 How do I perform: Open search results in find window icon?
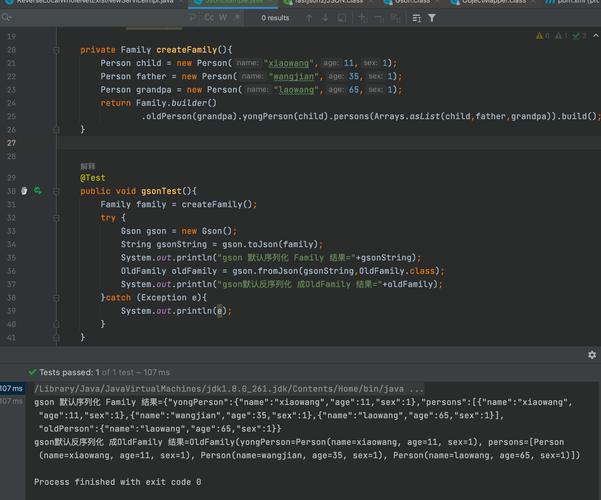point(417,18)
